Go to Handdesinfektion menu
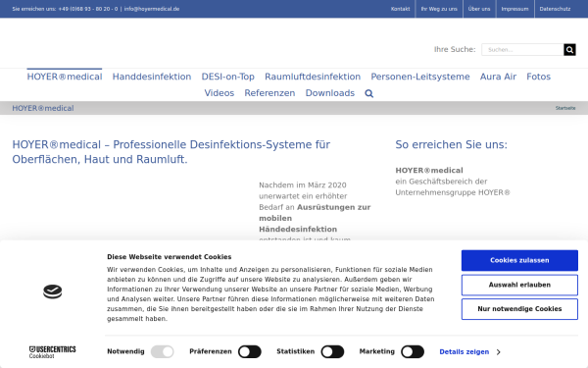588x368 pixels. tap(152, 77)
